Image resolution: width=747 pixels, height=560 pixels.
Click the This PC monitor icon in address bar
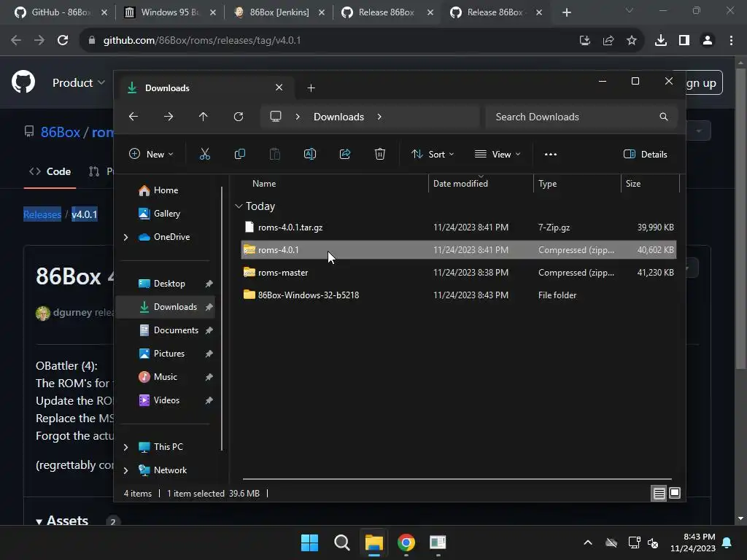[x=276, y=117]
